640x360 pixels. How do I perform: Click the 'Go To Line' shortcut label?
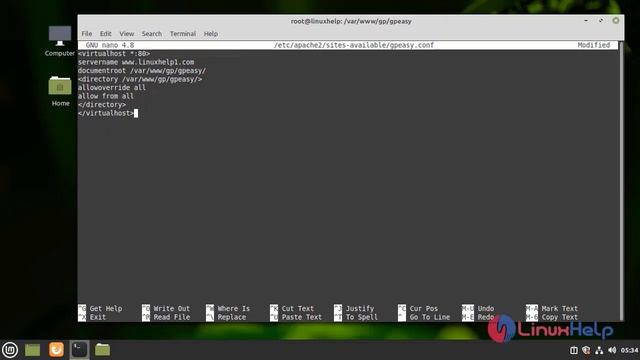(x=430, y=317)
